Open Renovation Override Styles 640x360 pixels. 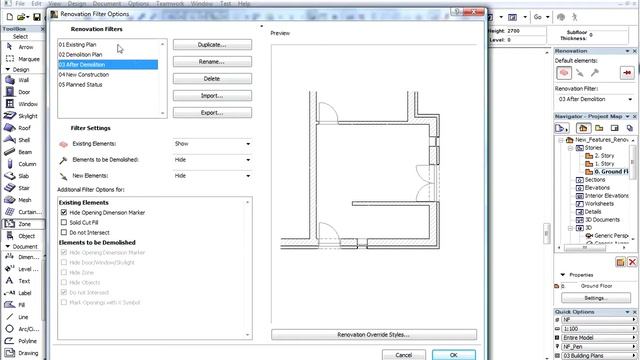pyautogui.click(x=374, y=335)
